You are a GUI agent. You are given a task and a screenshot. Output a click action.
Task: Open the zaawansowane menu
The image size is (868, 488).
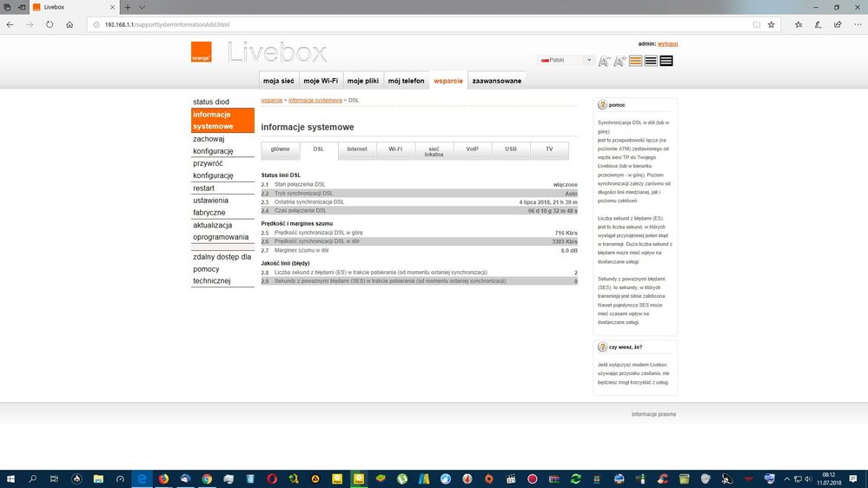coord(496,81)
